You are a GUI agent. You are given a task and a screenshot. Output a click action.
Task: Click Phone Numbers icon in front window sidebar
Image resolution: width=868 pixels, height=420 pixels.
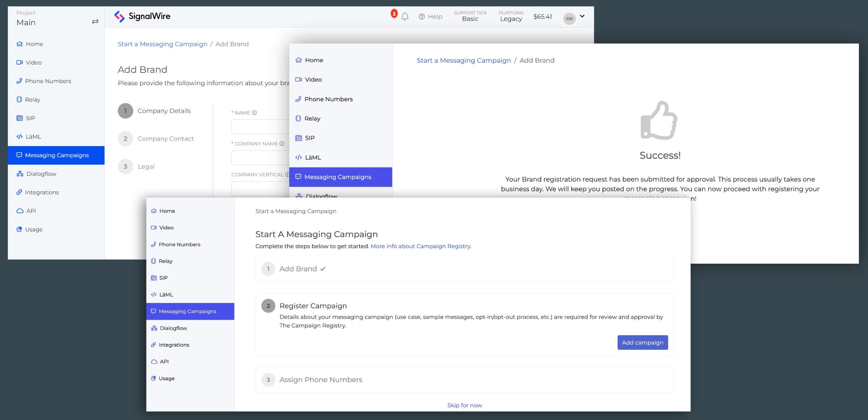click(153, 244)
